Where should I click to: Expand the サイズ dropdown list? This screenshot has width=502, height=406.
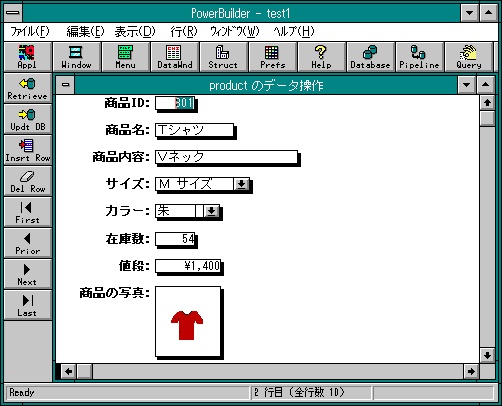click(x=241, y=184)
